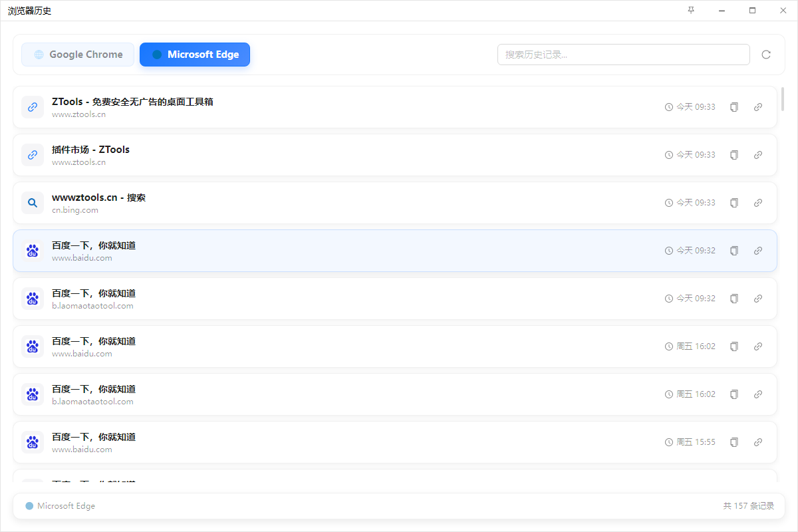Click the www.baidu.com URL dated 周五 16:02
This screenshot has width=798, height=532.
pos(82,354)
